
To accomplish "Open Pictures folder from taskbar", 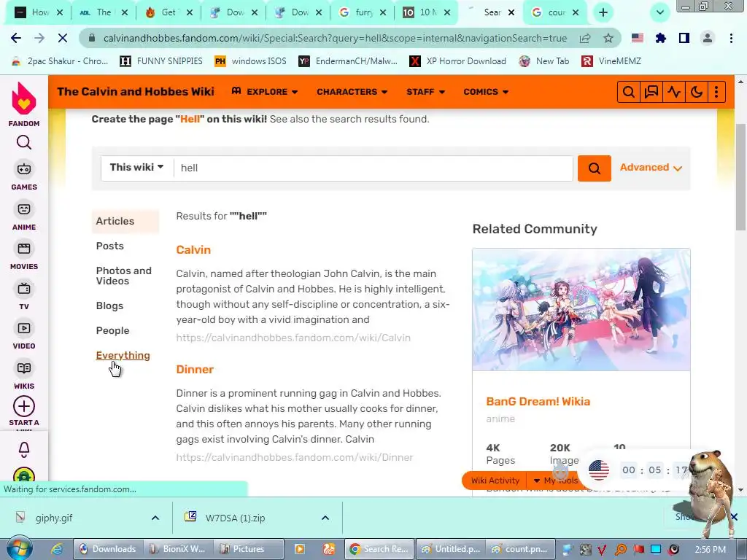I will tap(249, 549).
